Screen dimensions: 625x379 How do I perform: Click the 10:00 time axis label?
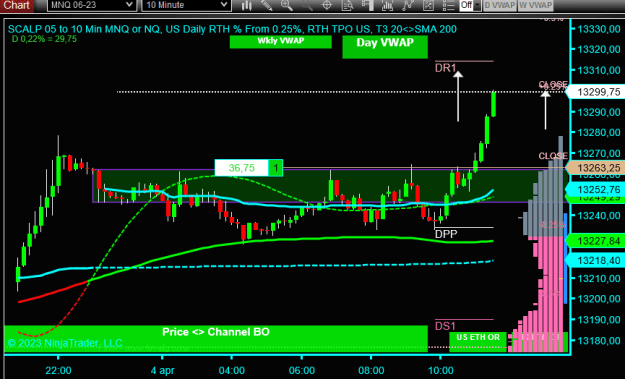coord(440,370)
